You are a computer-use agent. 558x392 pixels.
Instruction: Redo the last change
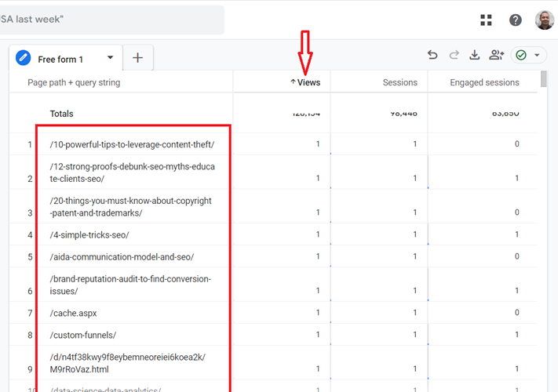pos(454,55)
